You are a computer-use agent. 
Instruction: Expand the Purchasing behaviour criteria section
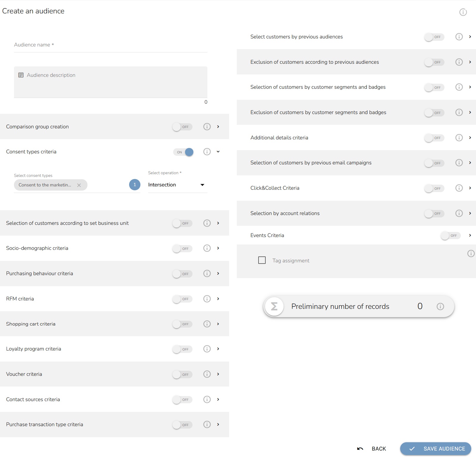click(x=218, y=273)
